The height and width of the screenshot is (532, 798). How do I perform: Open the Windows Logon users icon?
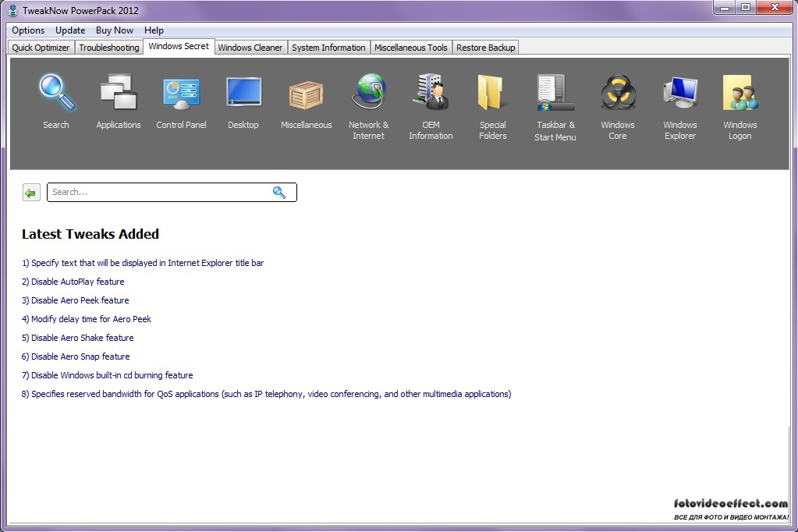point(740,93)
